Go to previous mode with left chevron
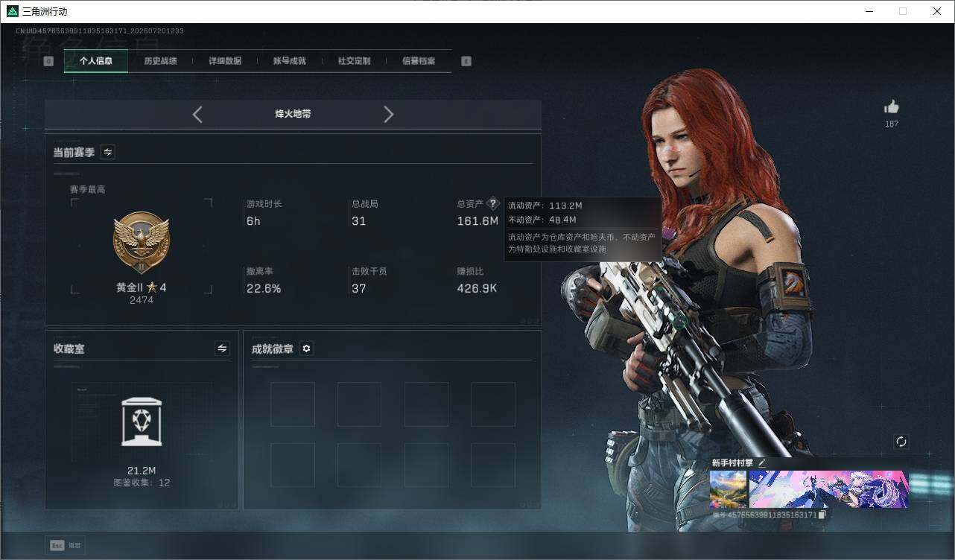 pyautogui.click(x=197, y=114)
